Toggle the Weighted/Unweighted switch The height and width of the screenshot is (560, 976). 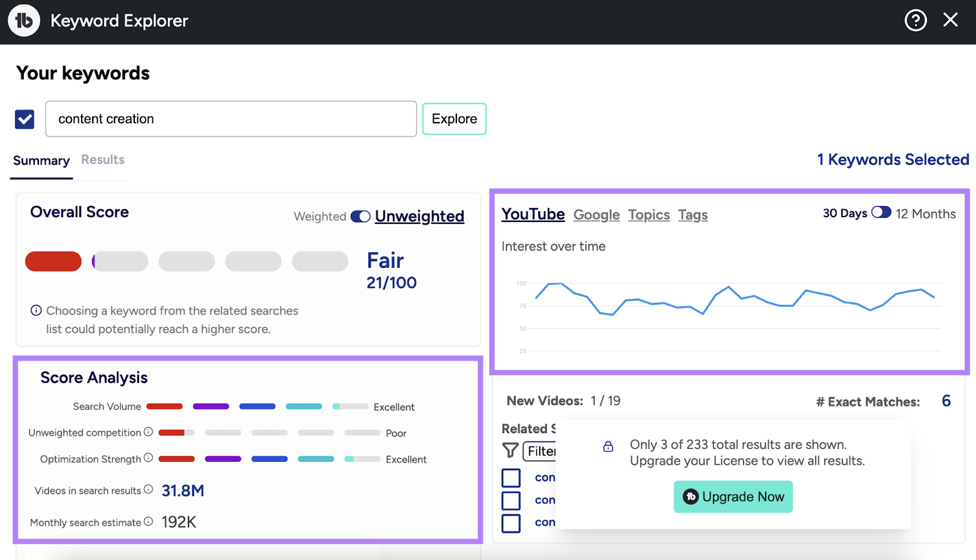pyautogui.click(x=361, y=217)
